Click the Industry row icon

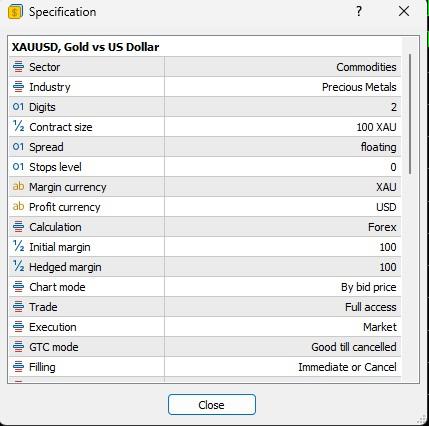pos(18,87)
